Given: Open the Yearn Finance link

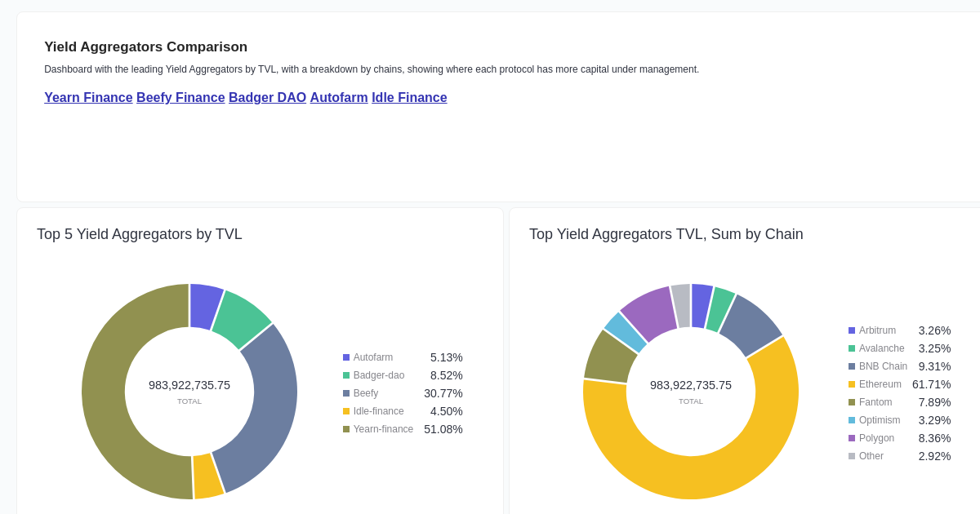Looking at the screenshot, I should (88, 97).
